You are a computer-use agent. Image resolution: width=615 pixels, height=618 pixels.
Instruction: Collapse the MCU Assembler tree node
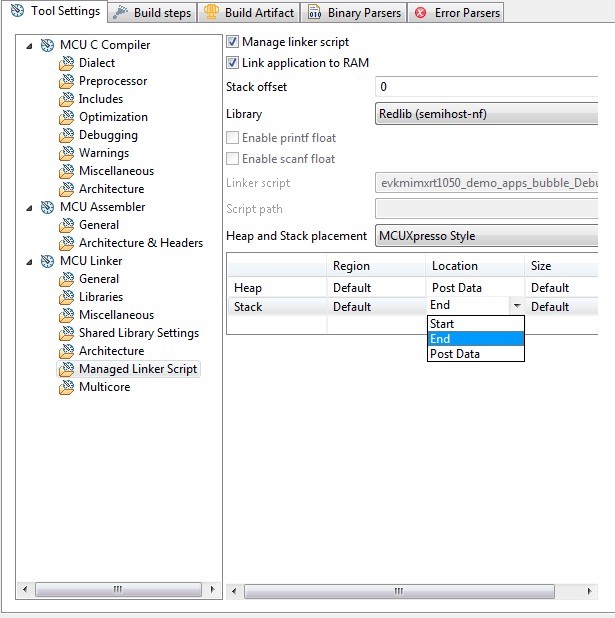click(x=29, y=207)
